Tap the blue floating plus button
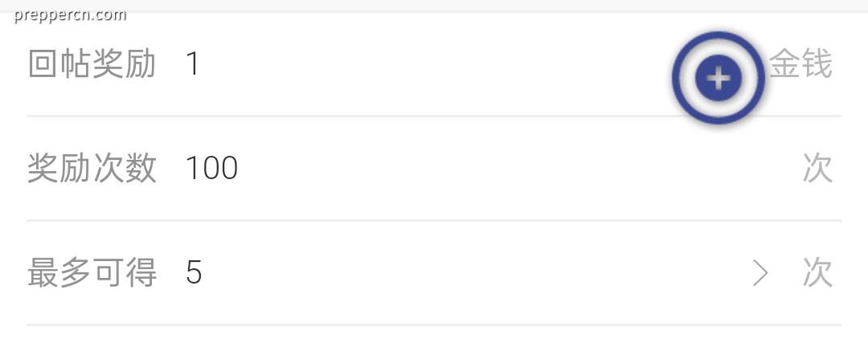The height and width of the screenshot is (347, 868). (x=718, y=78)
